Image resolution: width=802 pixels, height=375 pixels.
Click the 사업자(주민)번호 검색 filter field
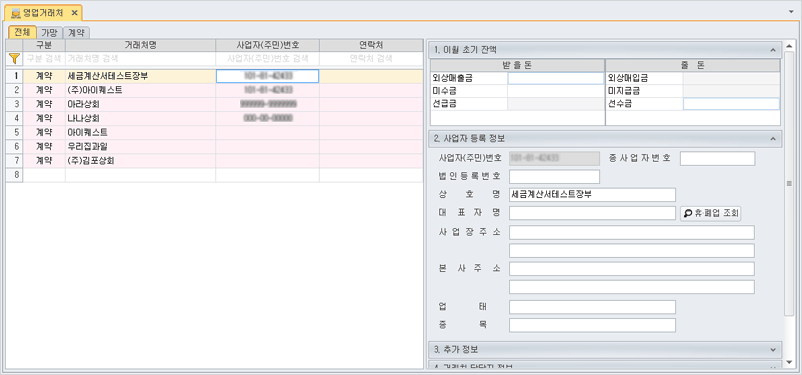tap(268, 58)
